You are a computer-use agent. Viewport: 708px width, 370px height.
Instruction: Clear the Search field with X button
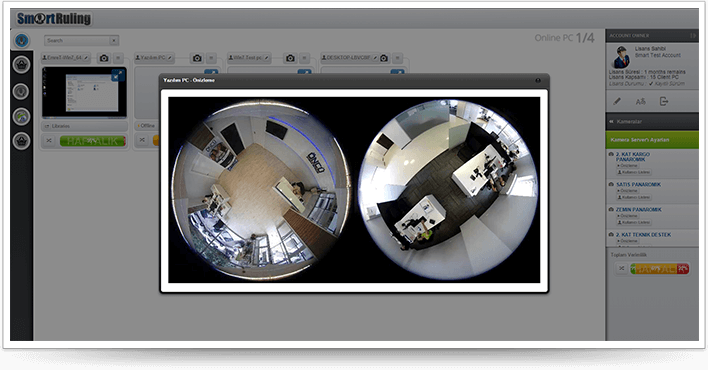pos(114,41)
